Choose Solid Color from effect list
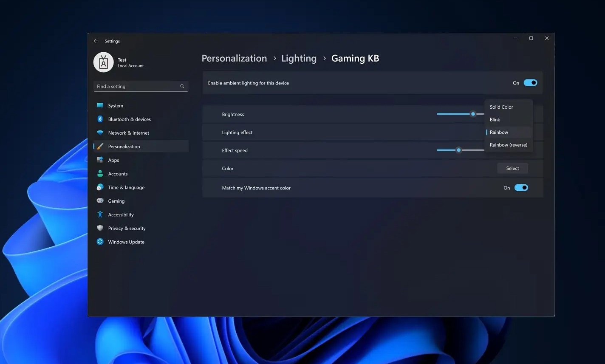The image size is (605, 364). click(x=509, y=107)
